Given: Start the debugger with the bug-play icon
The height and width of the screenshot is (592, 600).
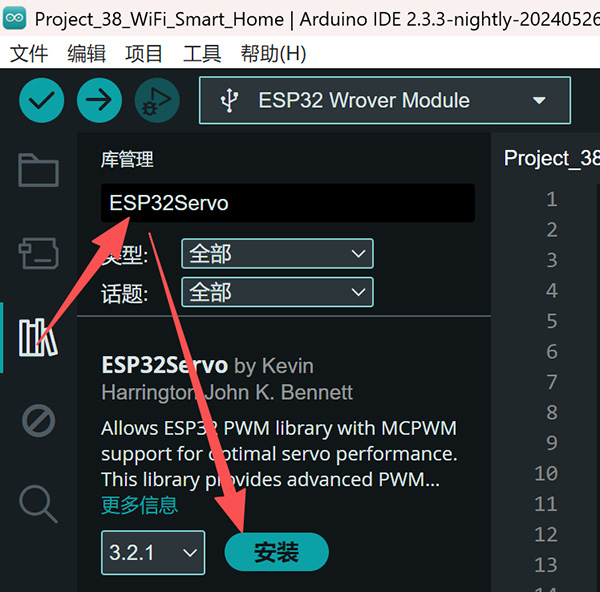Looking at the screenshot, I should (157, 100).
